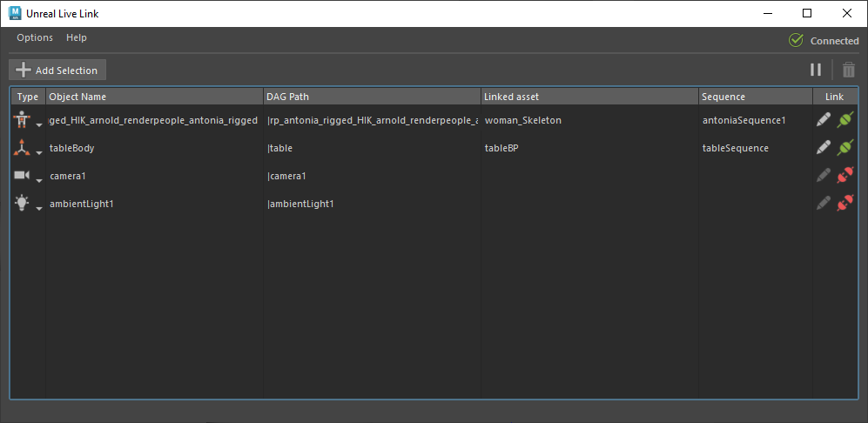Toggle red unlinked plug for camera1
The height and width of the screenshot is (423, 868).
click(x=844, y=176)
